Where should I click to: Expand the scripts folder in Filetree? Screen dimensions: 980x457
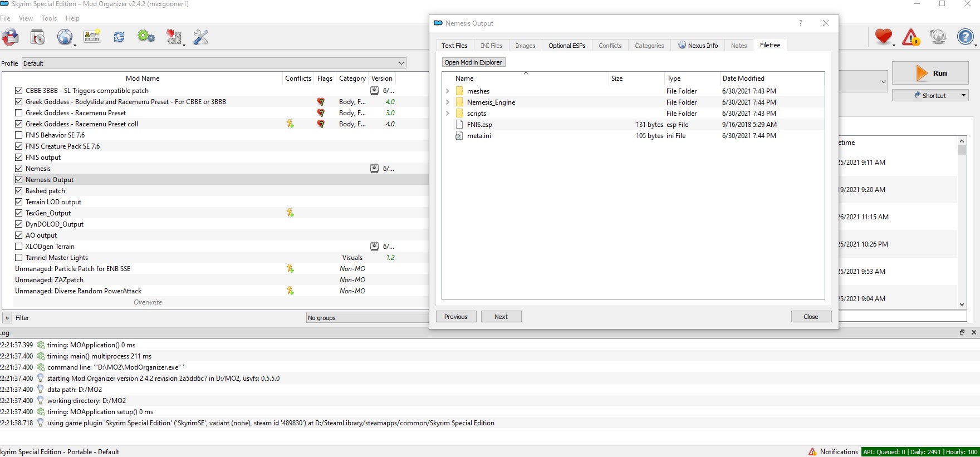click(x=448, y=114)
